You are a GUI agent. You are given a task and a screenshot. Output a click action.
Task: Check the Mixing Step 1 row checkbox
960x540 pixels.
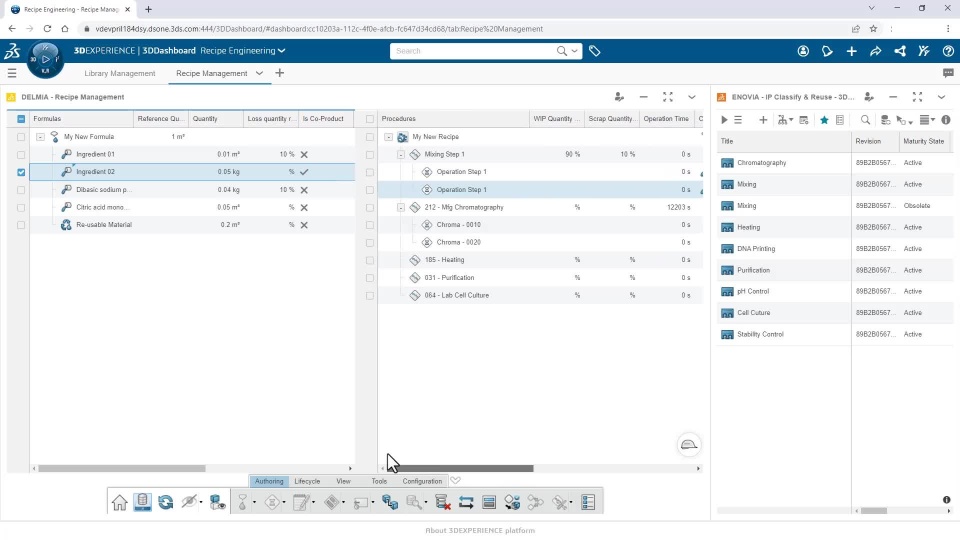point(369,155)
